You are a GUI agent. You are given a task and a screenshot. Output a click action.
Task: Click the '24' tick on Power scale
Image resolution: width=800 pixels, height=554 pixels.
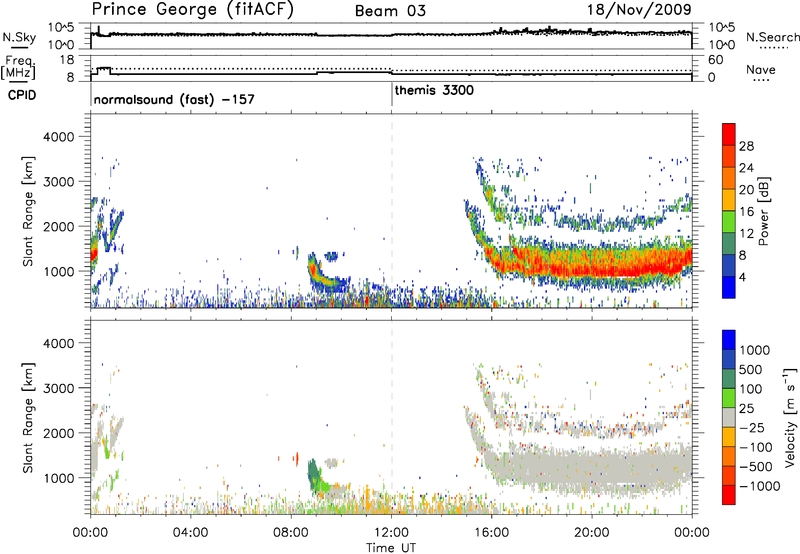click(x=746, y=168)
